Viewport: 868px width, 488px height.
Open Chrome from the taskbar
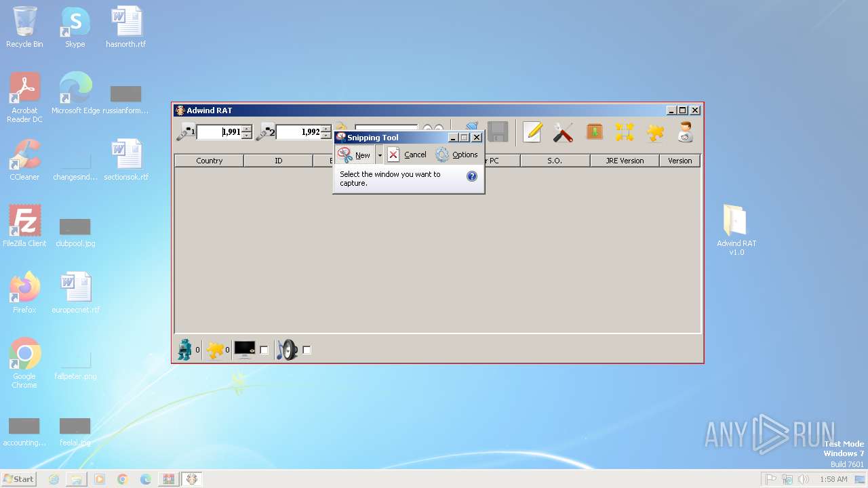(x=123, y=479)
